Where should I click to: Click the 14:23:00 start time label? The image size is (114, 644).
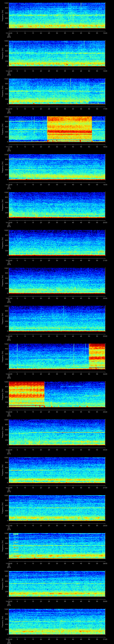9,374
